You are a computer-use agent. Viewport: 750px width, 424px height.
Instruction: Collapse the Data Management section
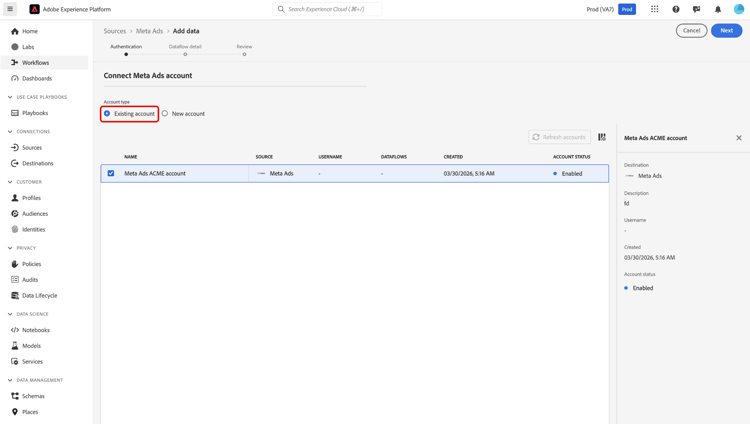coord(10,380)
